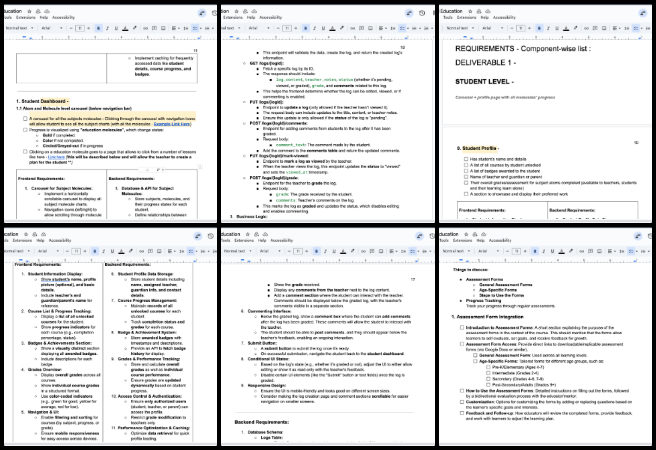Open line spacing in GET logs endpoint document
656x450 pixels.
point(392,28)
